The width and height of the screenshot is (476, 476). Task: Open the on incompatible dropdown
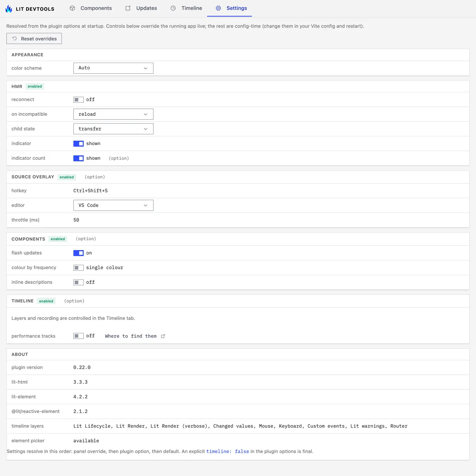tap(113, 114)
